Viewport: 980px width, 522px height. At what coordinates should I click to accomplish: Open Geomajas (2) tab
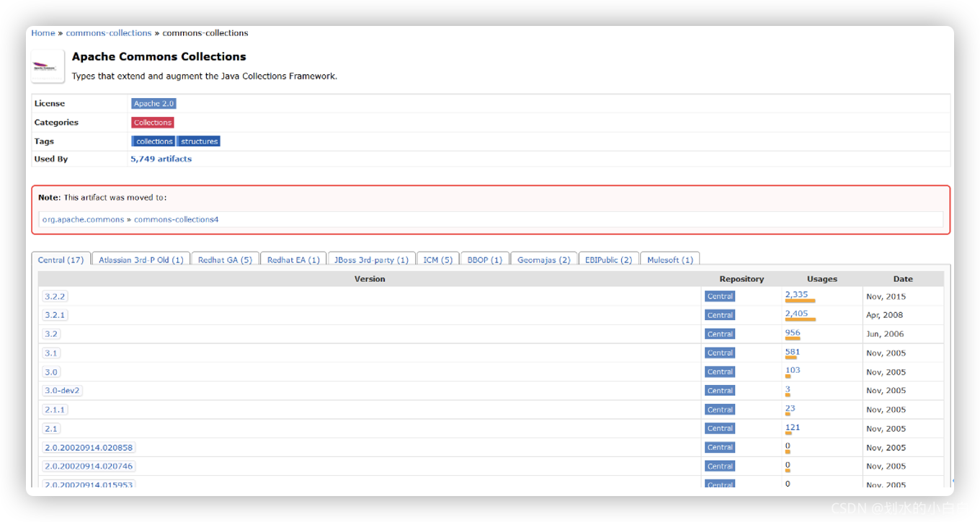pyautogui.click(x=544, y=260)
